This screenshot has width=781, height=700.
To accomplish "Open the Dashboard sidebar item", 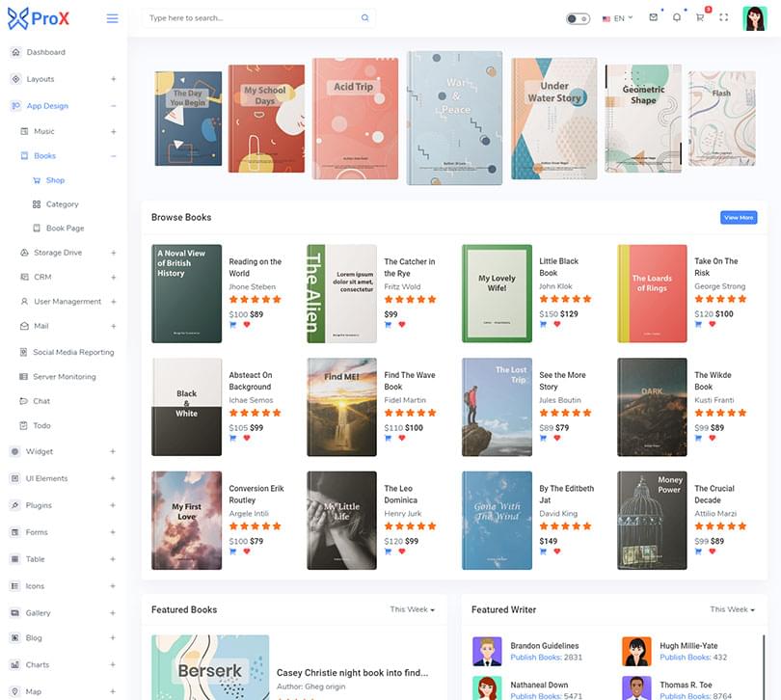I will tap(46, 52).
